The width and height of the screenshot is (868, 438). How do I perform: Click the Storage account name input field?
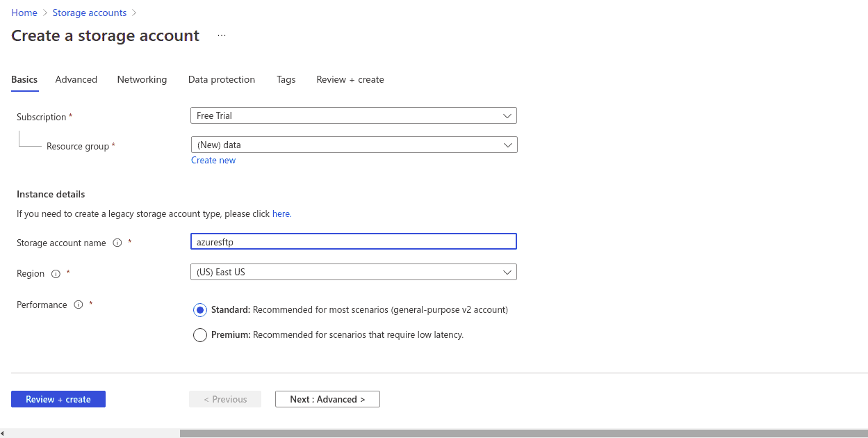(354, 241)
